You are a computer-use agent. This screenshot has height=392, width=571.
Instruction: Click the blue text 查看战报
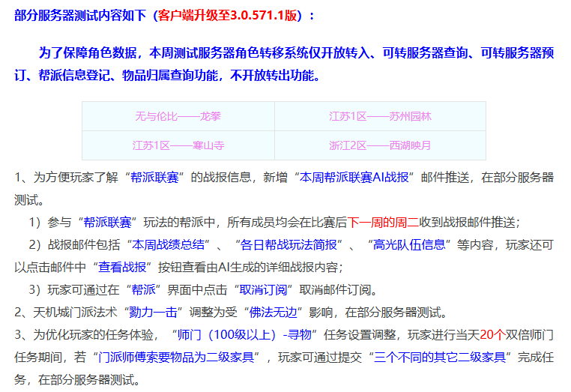pos(122,268)
